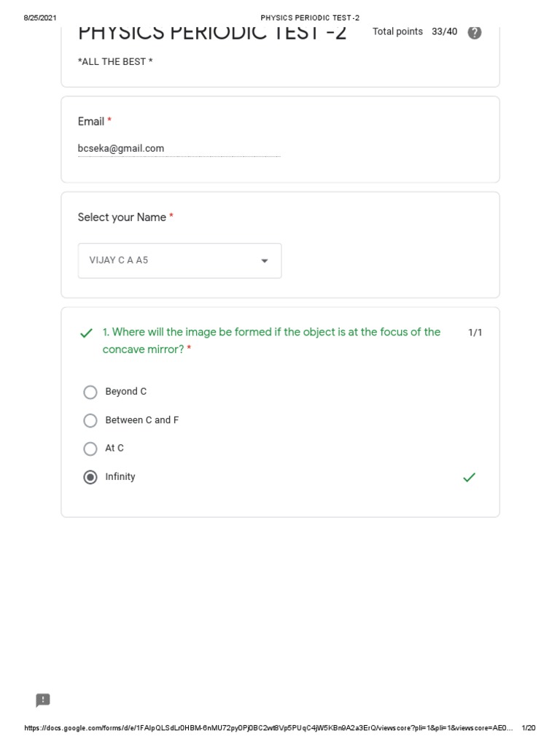
Task: Click the green tick next to Infinity
Action: 470,477
